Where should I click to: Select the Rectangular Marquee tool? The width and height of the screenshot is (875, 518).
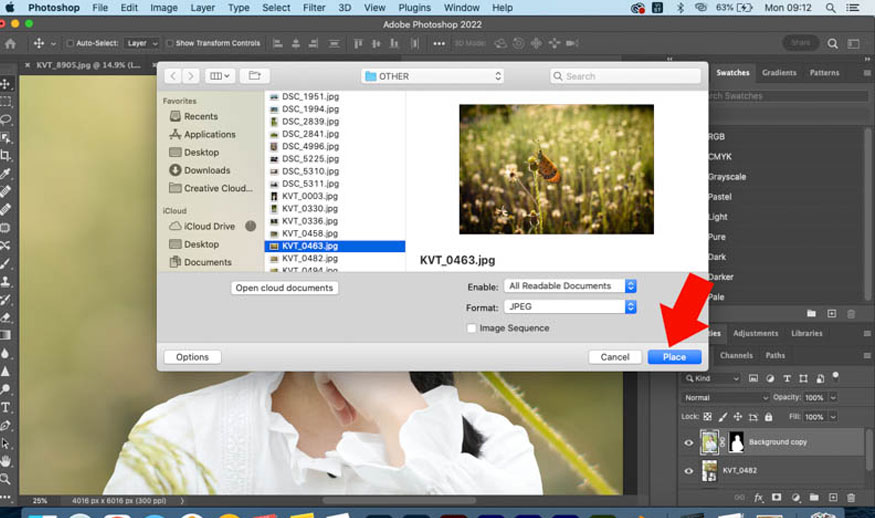6,102
